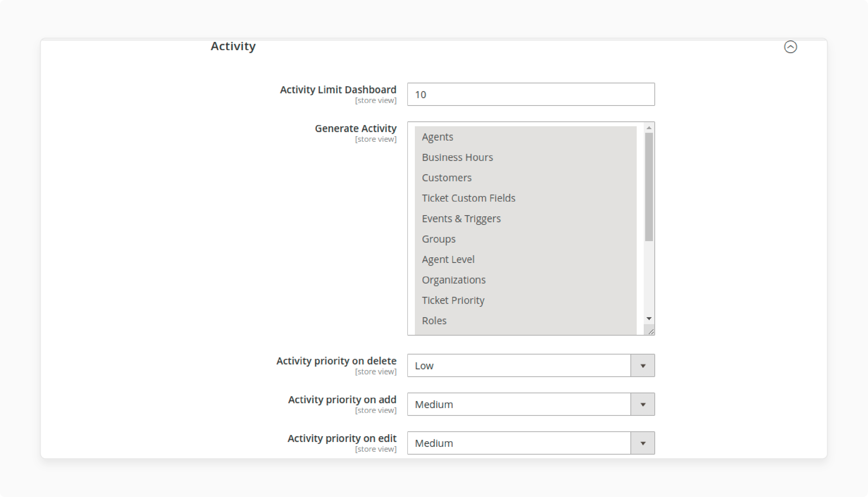Select Agent Level option
This screenshot has height=497, width=868.
525,260
